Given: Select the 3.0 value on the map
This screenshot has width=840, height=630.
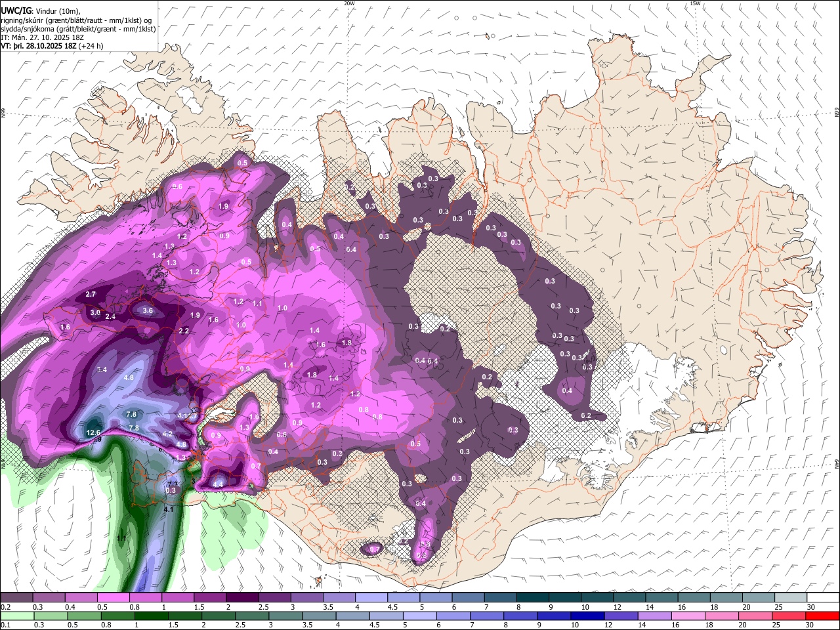Looking at the screenshot, I should click(95, 313).
